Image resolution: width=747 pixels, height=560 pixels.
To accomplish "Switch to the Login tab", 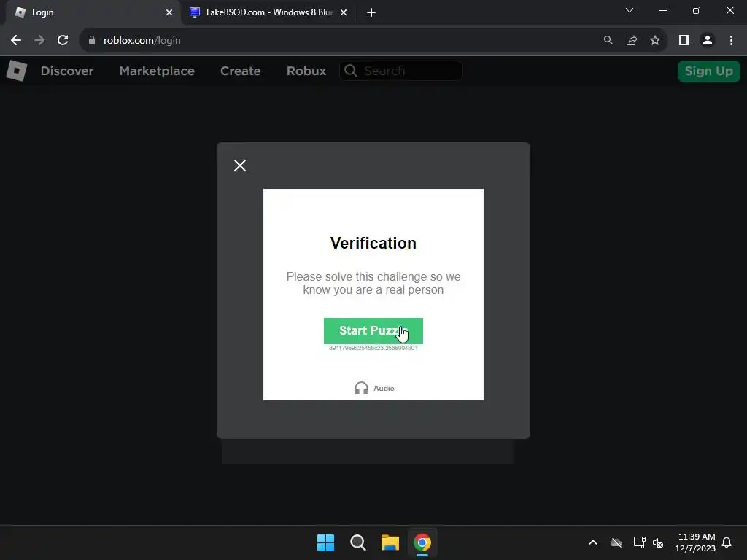I will coord(93,12).
